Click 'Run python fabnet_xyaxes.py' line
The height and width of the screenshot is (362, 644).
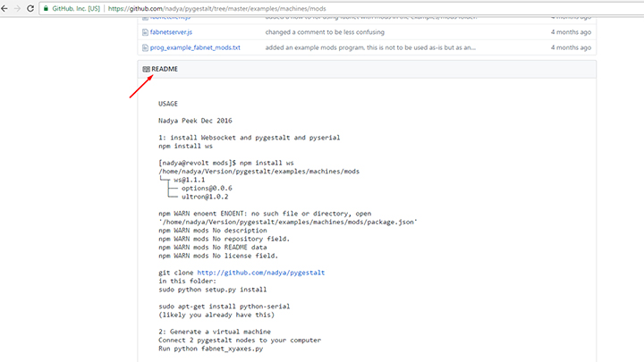click(x=211, y=349)
